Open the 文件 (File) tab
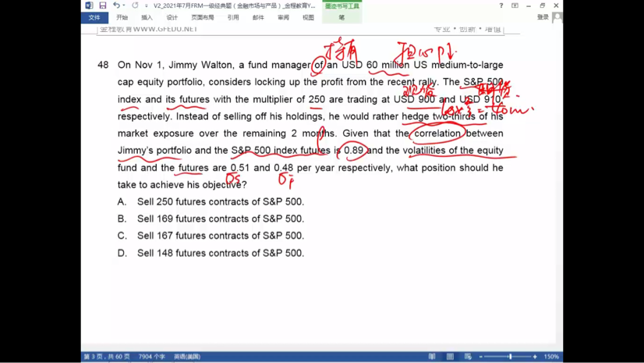The image size is (644, 363). click(x=94, y=17)
